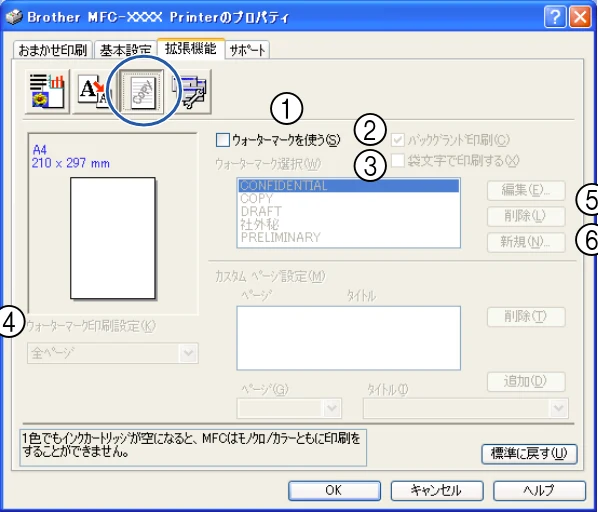The width and height of the screenshot is (598, 512).
Task: Click the printer icon in title bar
Action: point(14,17)
